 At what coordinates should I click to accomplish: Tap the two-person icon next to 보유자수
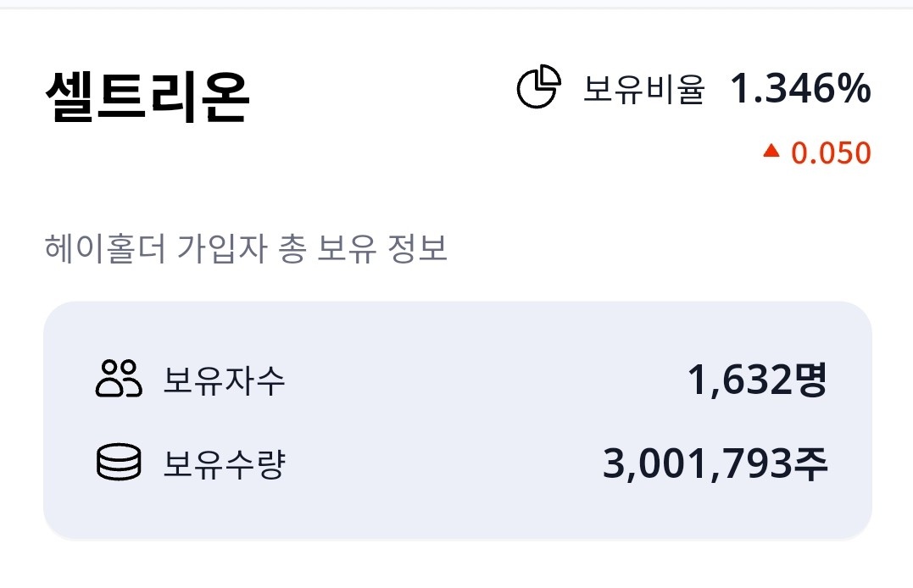118,379
